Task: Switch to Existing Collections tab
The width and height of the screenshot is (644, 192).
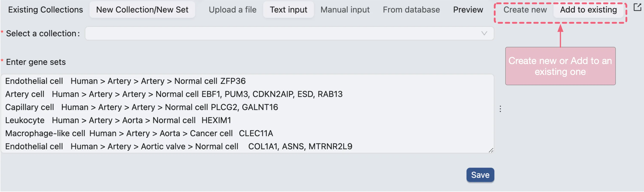Action: (45, 9)
